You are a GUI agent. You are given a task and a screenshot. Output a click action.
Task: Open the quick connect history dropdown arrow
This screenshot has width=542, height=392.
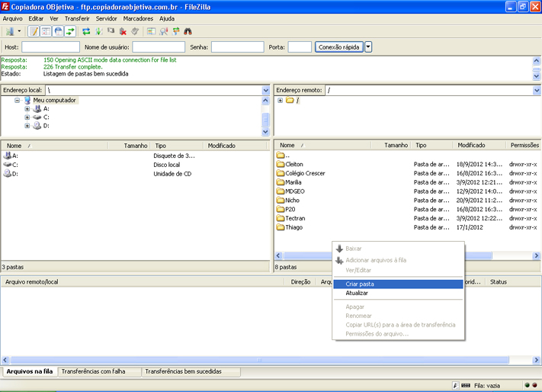point(369,47)
